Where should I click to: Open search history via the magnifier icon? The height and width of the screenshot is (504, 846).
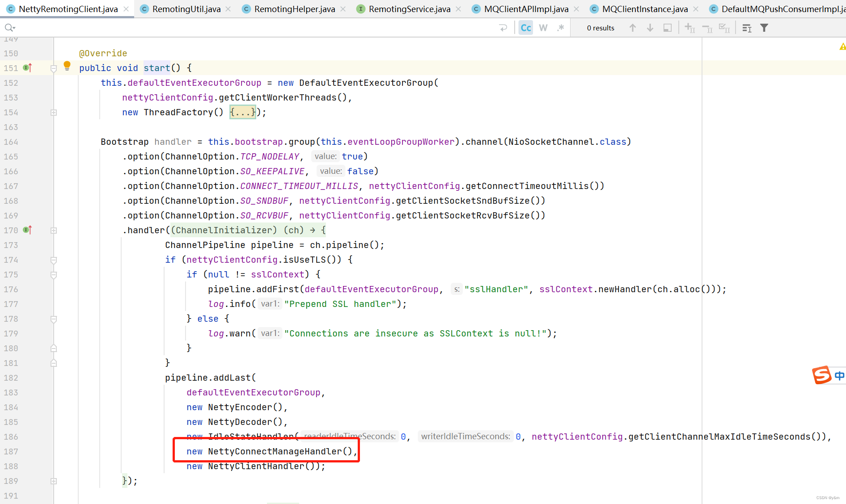[10, 27]
